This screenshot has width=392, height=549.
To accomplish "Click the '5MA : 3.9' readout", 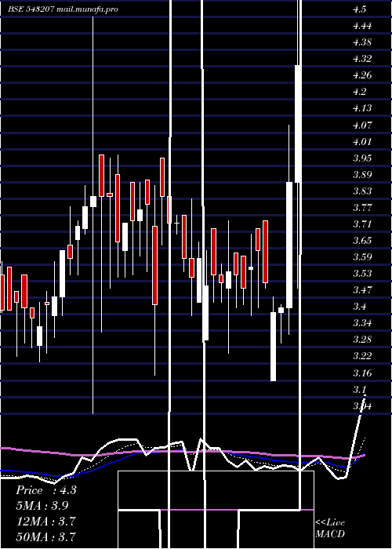I will 42,506.
